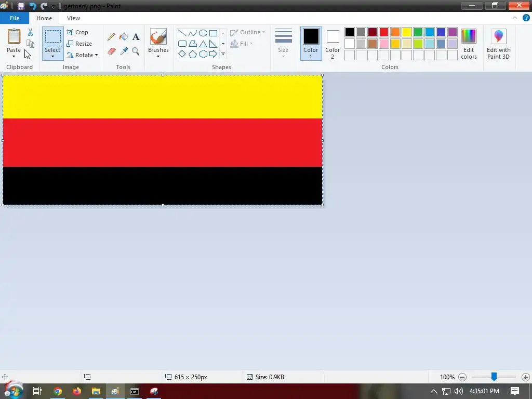Screen dimensions: 532x399
Task: Choose the Polygon shape
Action: pyautogui.click(x=193, y=44)
